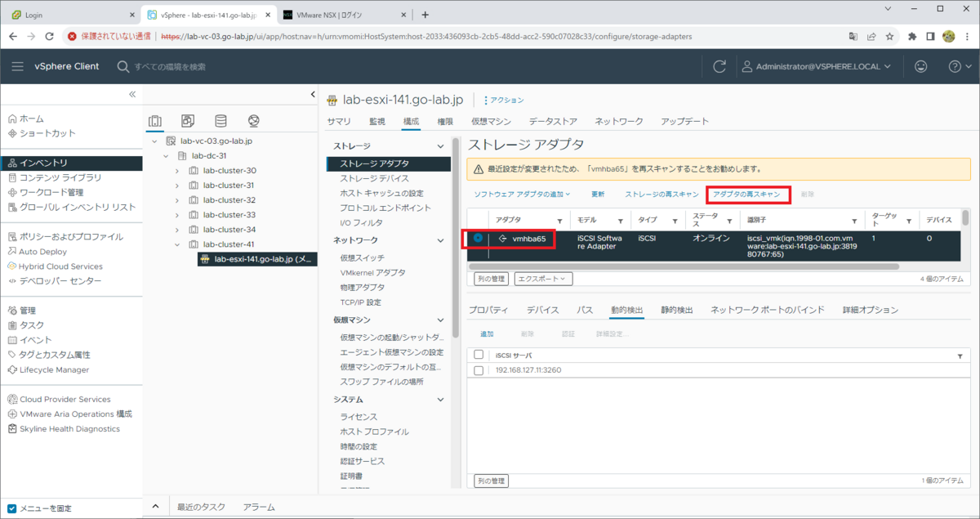
Task: Select the Hosts and Clusters inventory view icon
Action: point(155,119)
